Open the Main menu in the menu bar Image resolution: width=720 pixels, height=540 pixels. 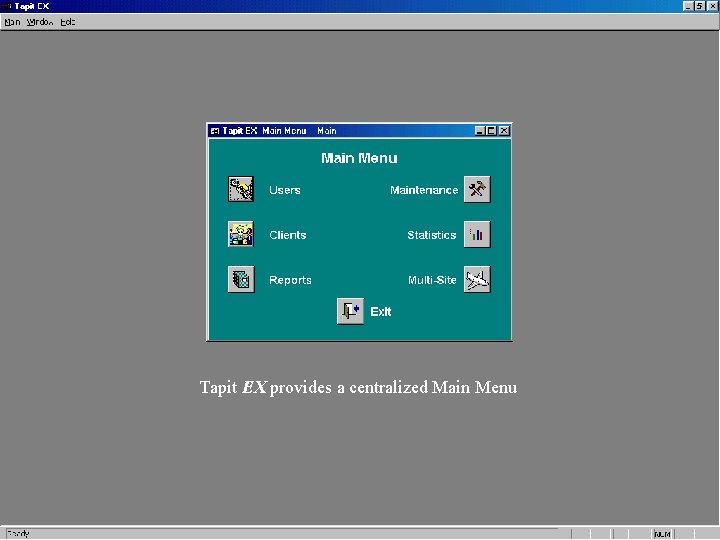(12, 22)
